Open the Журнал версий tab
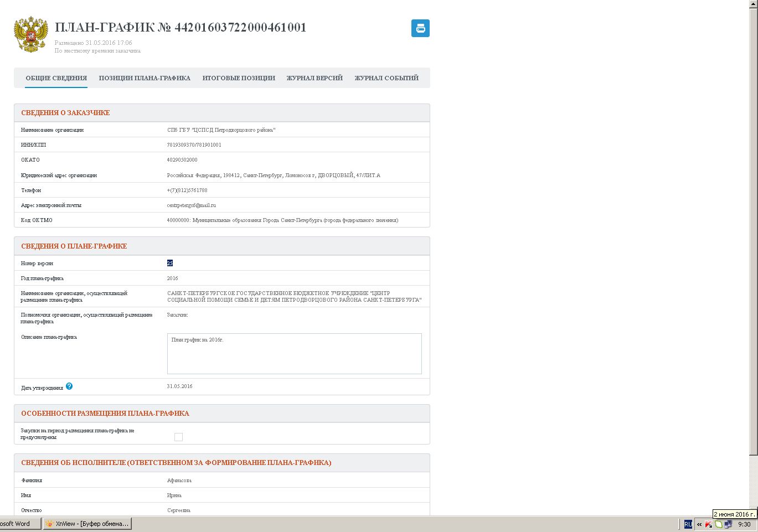Screen dimensions: 758x532 [x=314, y=78]
